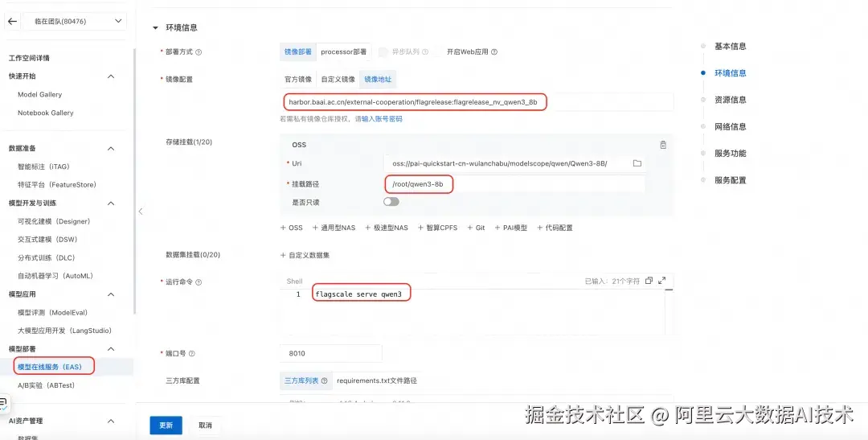Viewport: 868px width, 440px height.
Task: Add a 代码配置 mount
Action: 555,228
